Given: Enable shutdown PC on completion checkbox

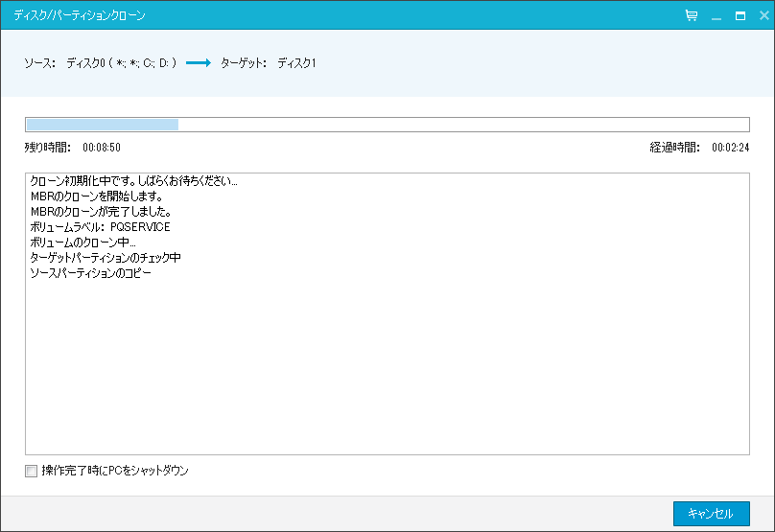Looking at the screenshot, I should point(32,471).
